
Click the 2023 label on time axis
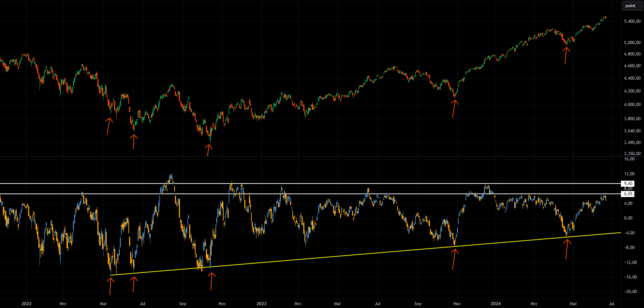coord(261,304)
